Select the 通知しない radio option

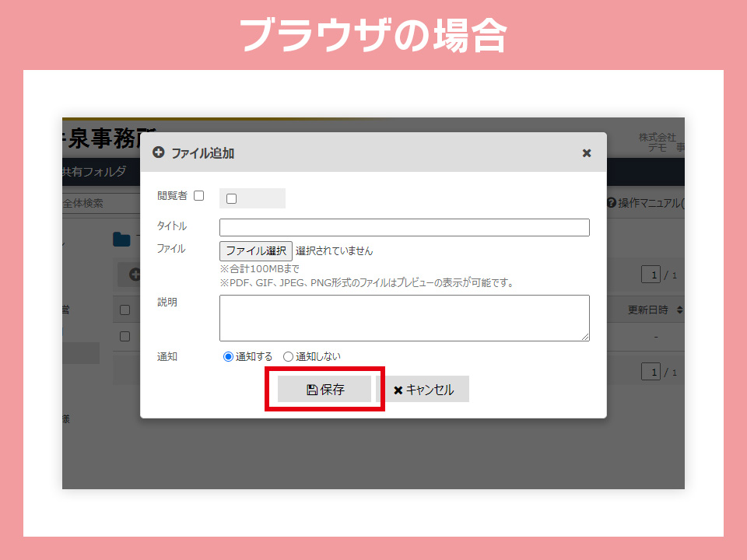point(288,356)
